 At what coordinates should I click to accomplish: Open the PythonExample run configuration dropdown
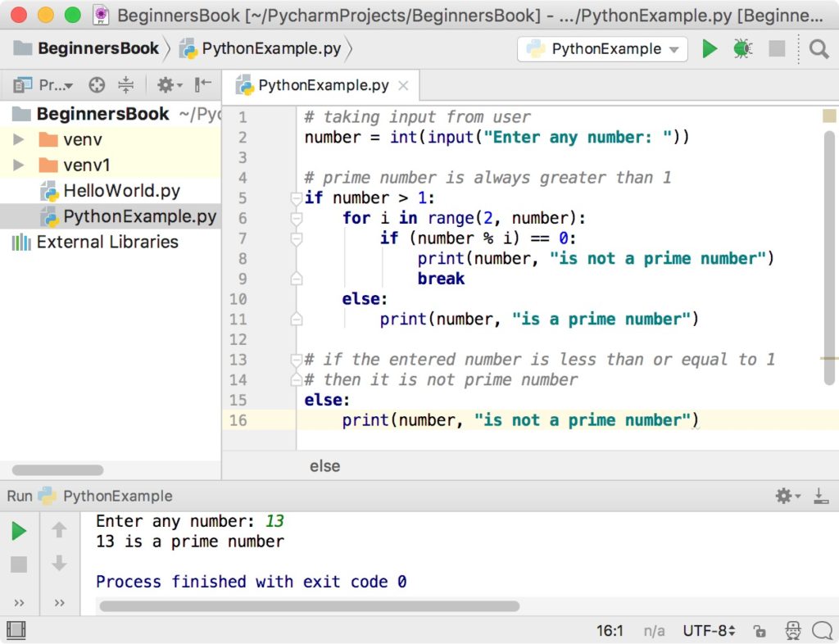(x=602, y=48)
